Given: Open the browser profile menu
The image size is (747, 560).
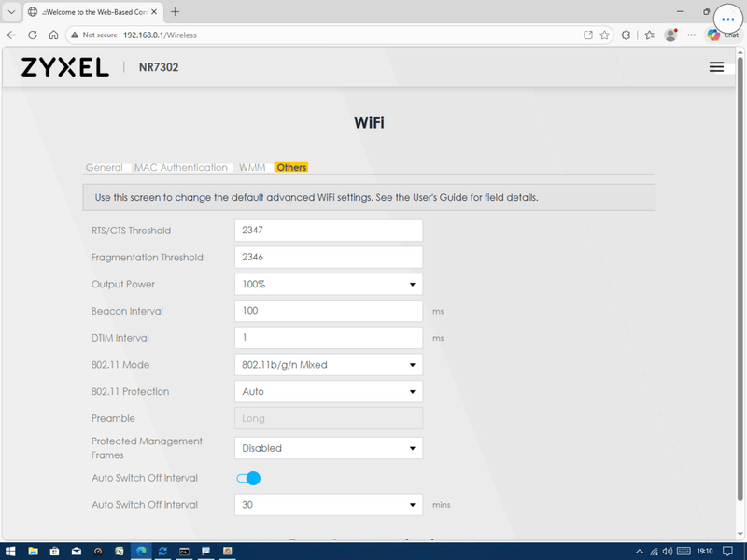Looking at the screenshot, I should [x=670, y=35].
